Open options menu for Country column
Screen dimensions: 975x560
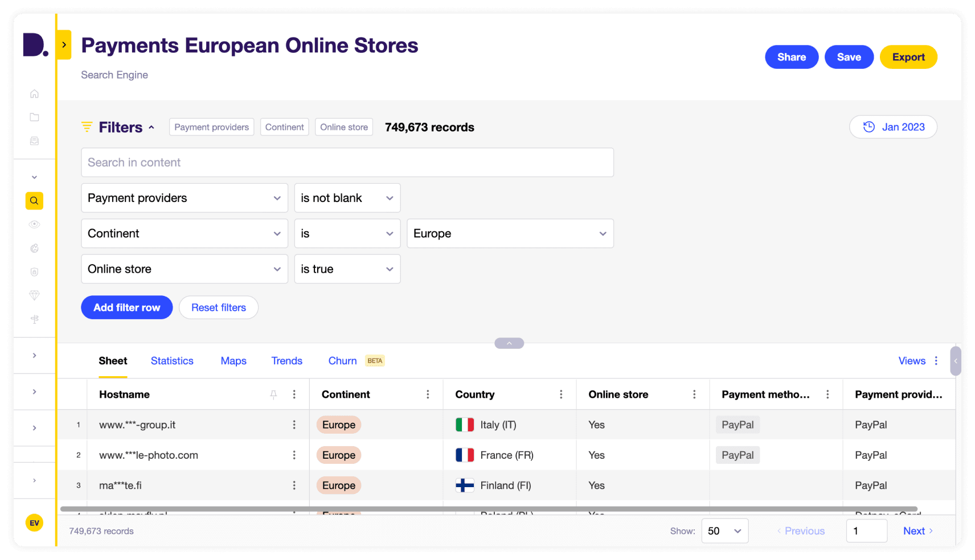(x=561, y=394)
